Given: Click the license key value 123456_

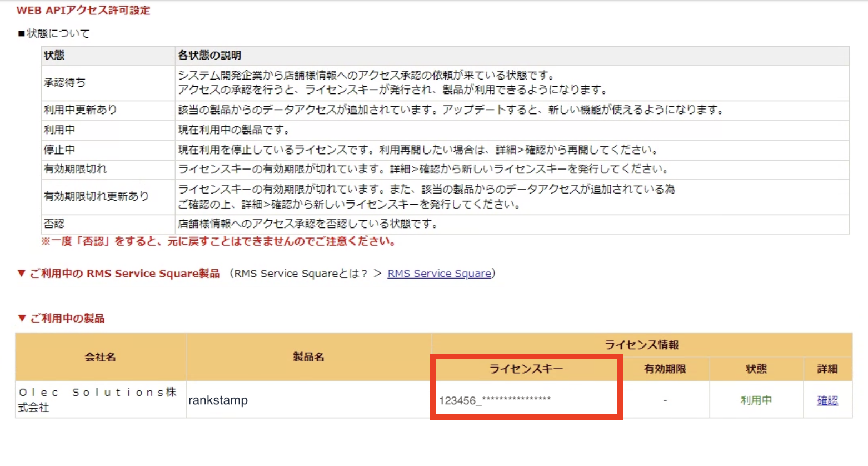Looking at the screenshot, I should (495, 400).
